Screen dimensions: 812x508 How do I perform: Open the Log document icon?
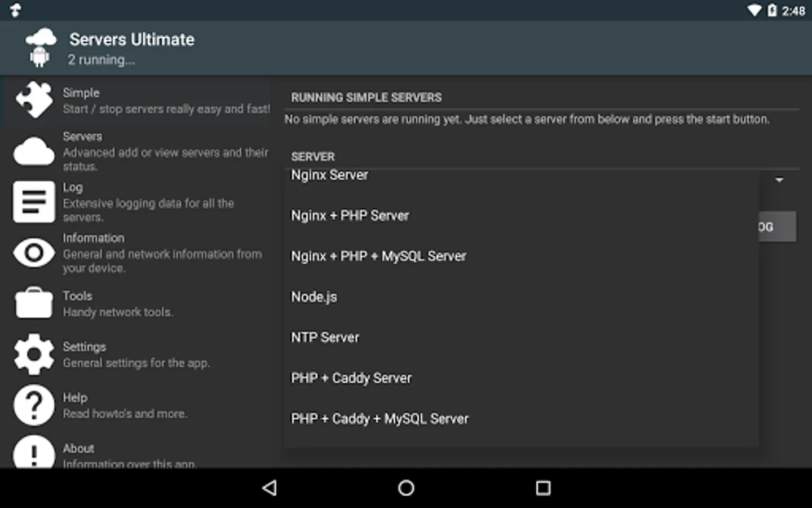pyautogui.click(x=34, y=202)
